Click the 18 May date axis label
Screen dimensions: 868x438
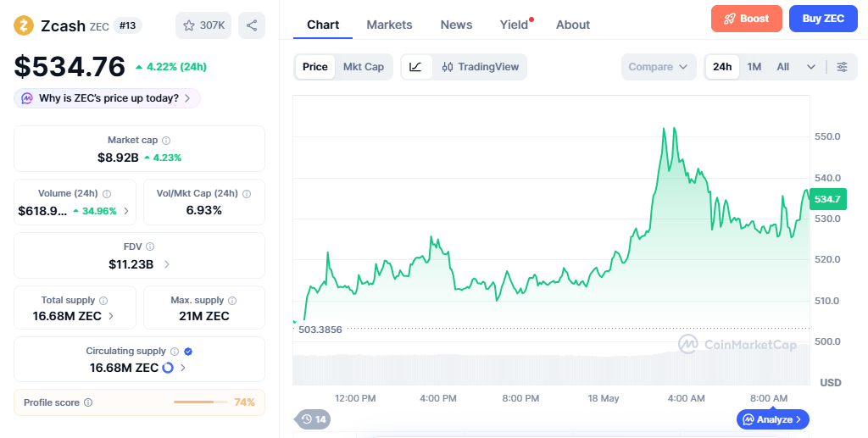(603, 398)
